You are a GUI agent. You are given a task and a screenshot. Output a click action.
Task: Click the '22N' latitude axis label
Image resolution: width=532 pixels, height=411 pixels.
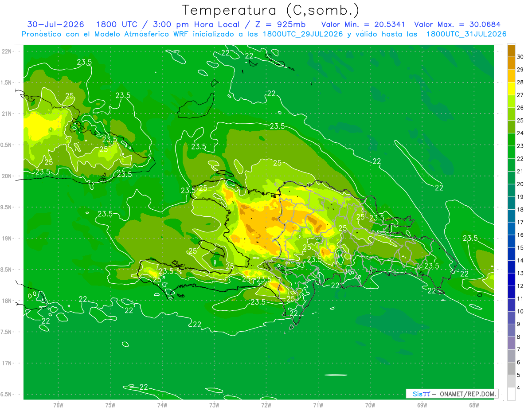coord(8,51)
